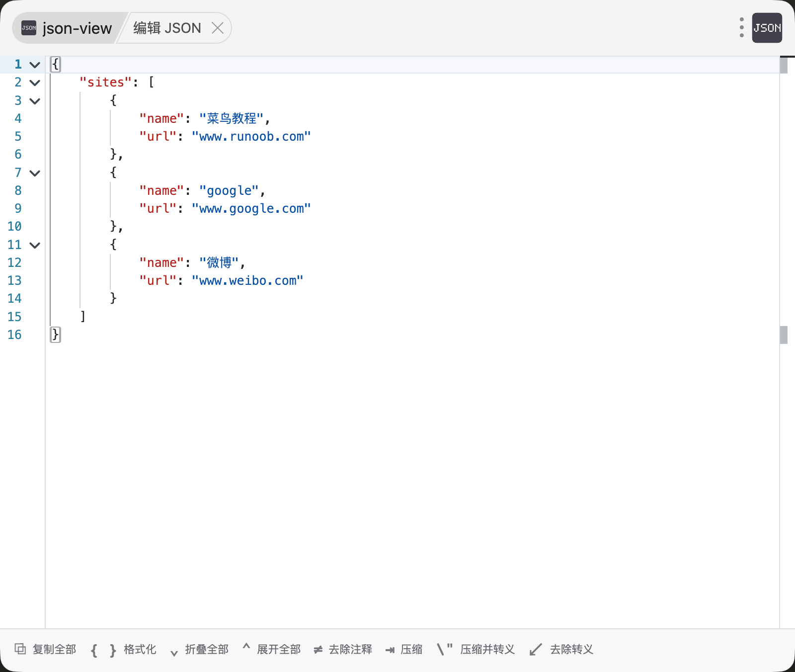Screen dimensions: 795x672
Task: Click the collapse-all down chevron icon
Action: 174,653
